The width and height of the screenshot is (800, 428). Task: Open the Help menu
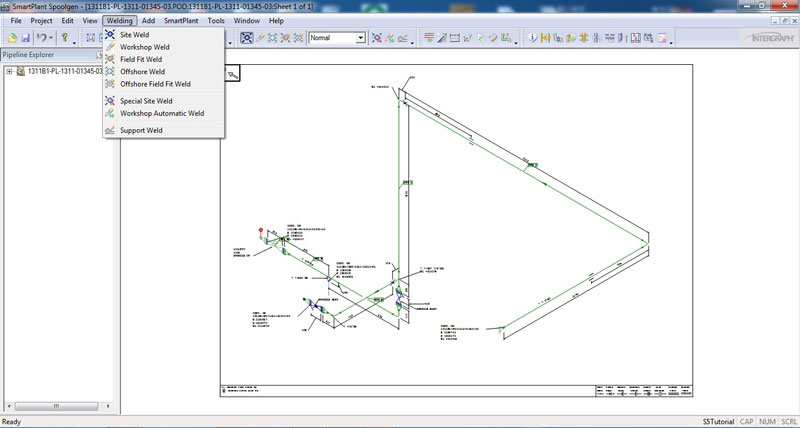pyautogui.click(x=276, y=21)
